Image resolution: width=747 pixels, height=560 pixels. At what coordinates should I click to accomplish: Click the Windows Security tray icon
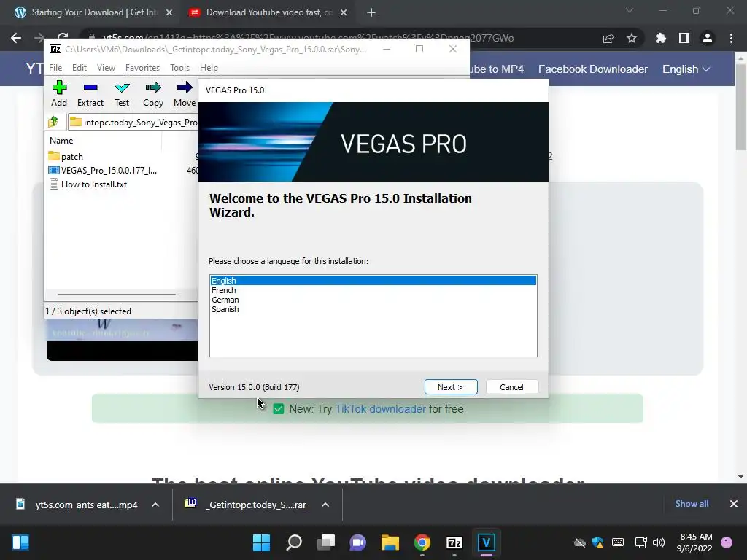click(598, 542)
